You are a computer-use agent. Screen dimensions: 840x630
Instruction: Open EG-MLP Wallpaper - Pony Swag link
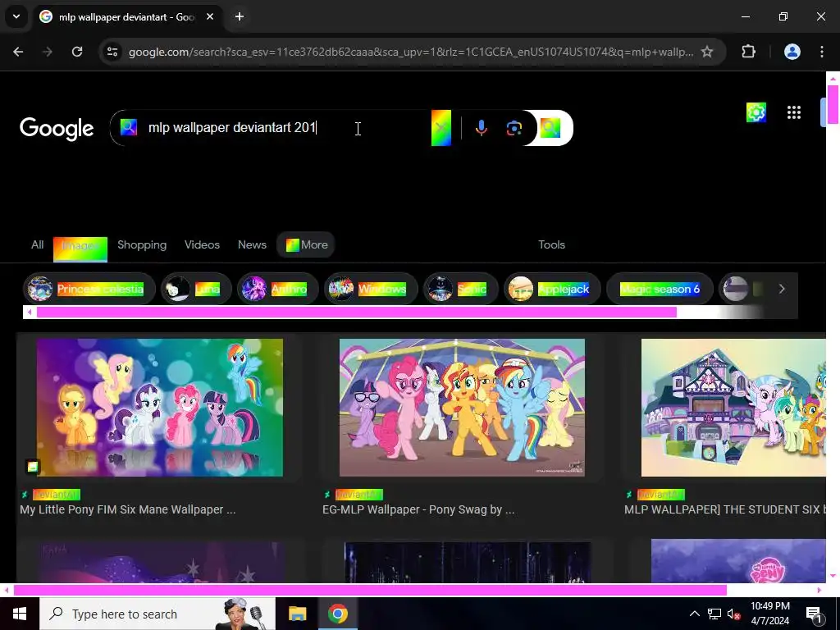click(418, 509)
